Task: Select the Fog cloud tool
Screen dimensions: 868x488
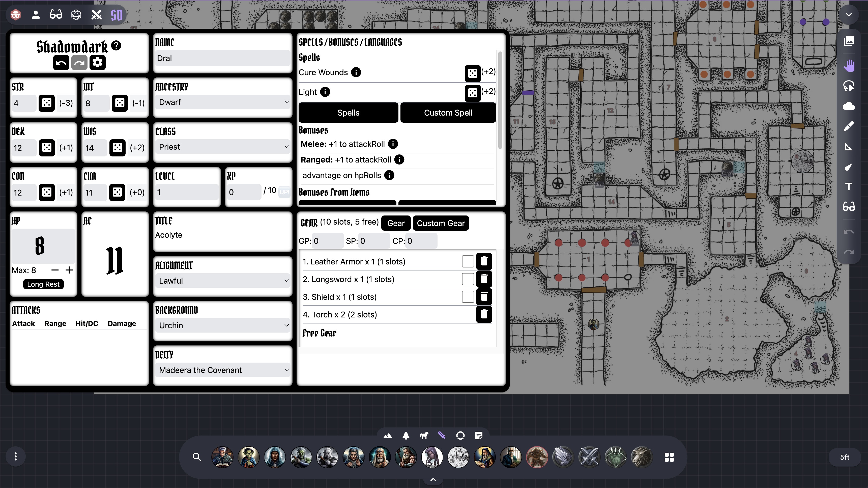Action: tap(849, 106)
